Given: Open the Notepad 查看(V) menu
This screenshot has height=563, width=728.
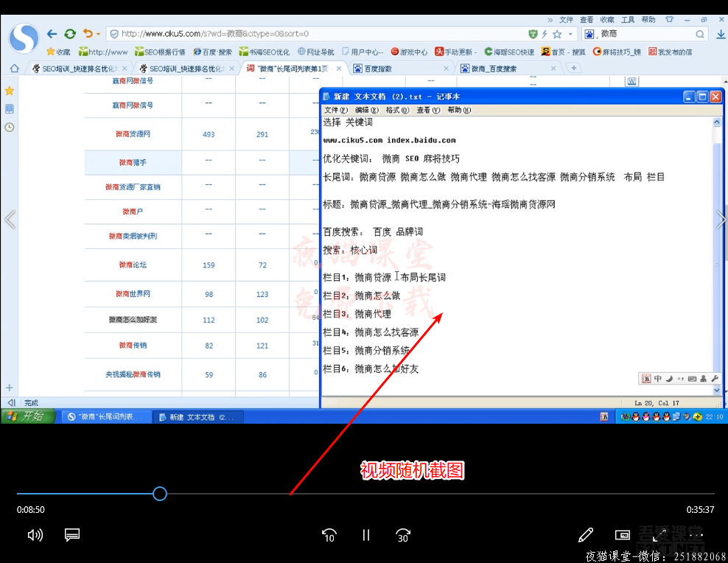Looking at the screenshot, I should pyautogui.click(x=428, y=110).
